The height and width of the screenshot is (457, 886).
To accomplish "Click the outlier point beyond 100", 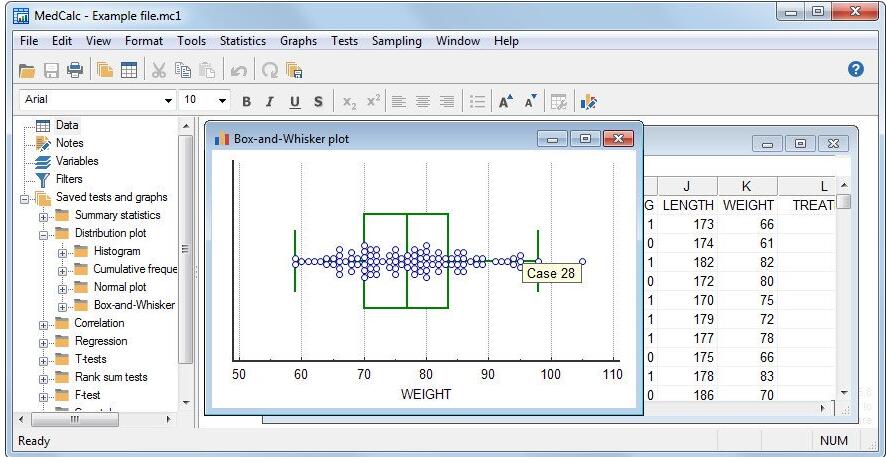I will [x=582, y=262].
